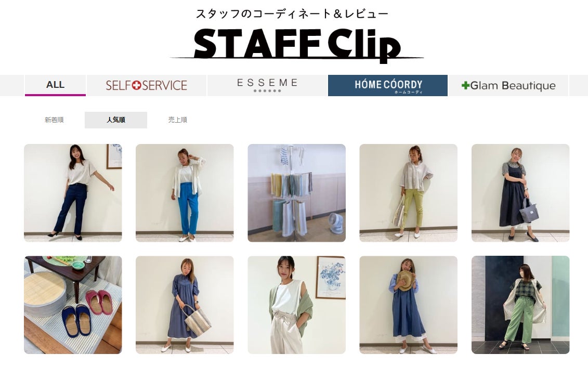Select the ALL brand tab
Image resolution: width=588 pixels, height=380 pixels.
(56, 85)
